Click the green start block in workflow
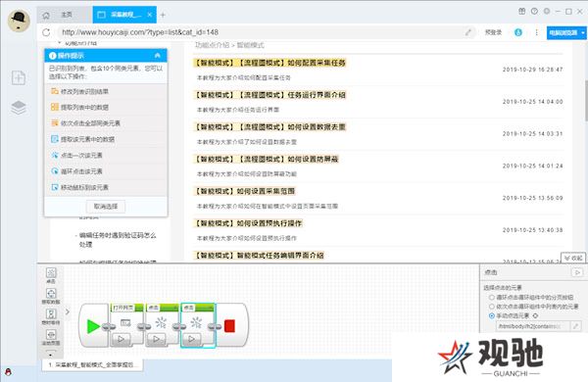Viewport: 588px width, 382px height. pos(93,326)
